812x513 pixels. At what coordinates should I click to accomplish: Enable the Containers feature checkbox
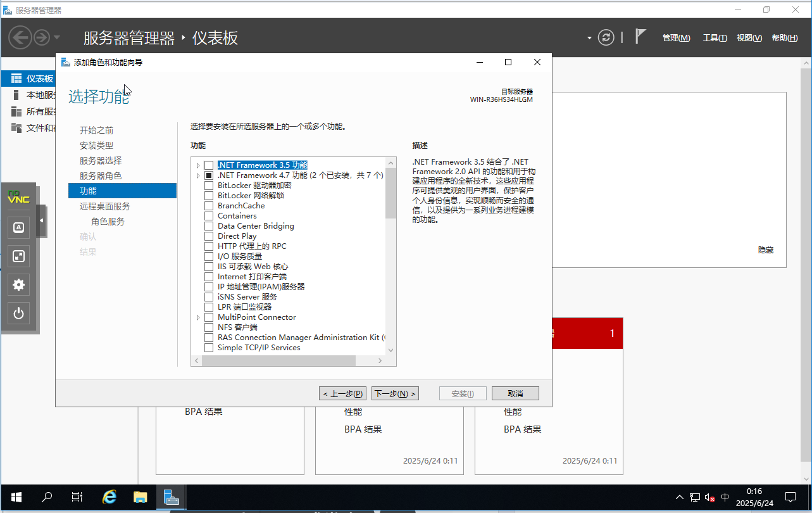209,216
